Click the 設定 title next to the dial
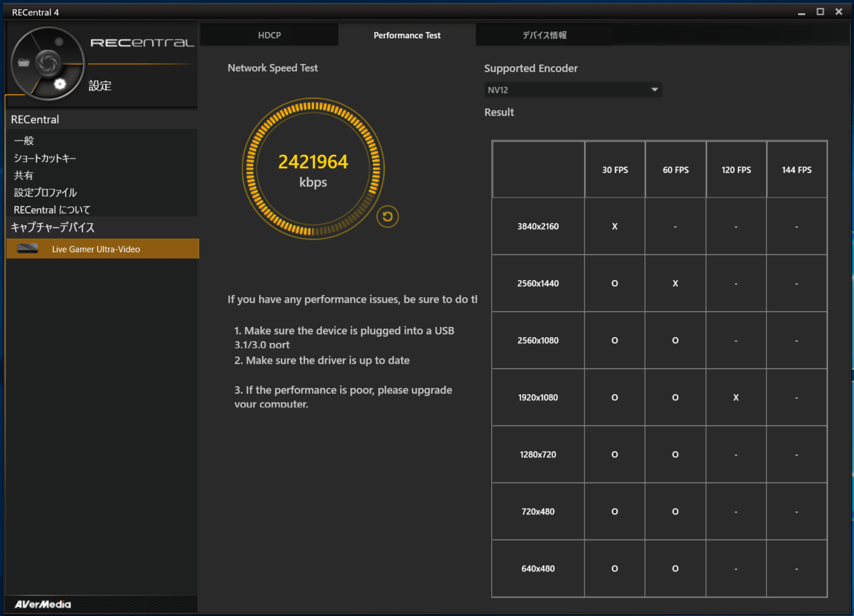This screenshot has width=854, height=616. [x=100, y=86]
